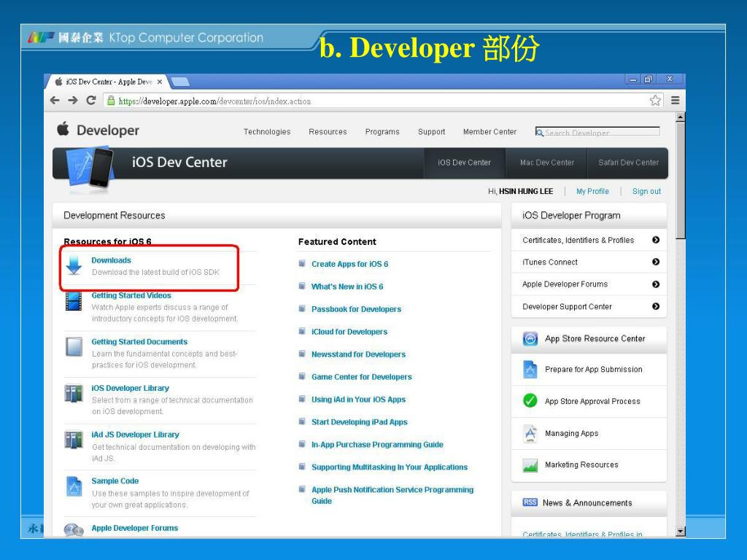Expand the Apple Developer Forums arrow
Screen dimensions: 747x560
pos(656,284)
